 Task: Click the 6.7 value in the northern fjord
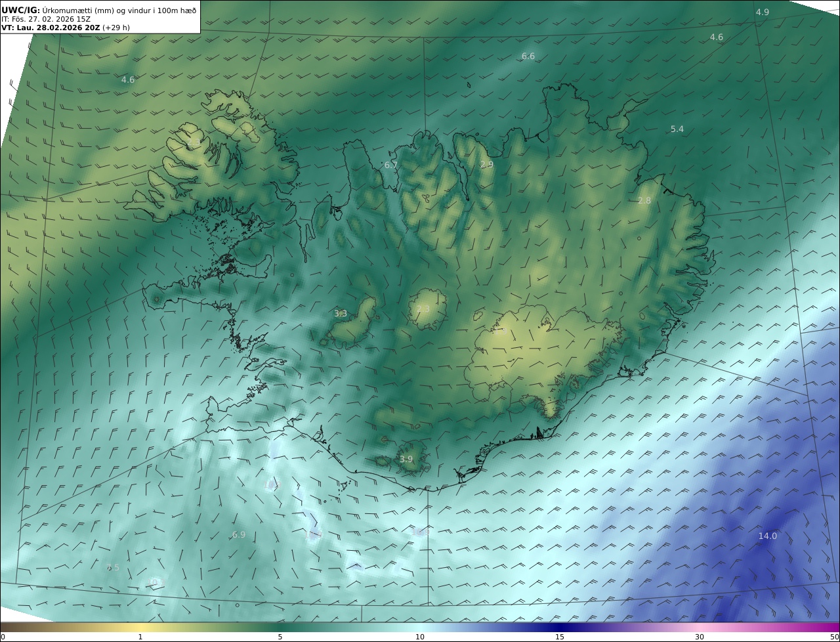coord(391,165)
